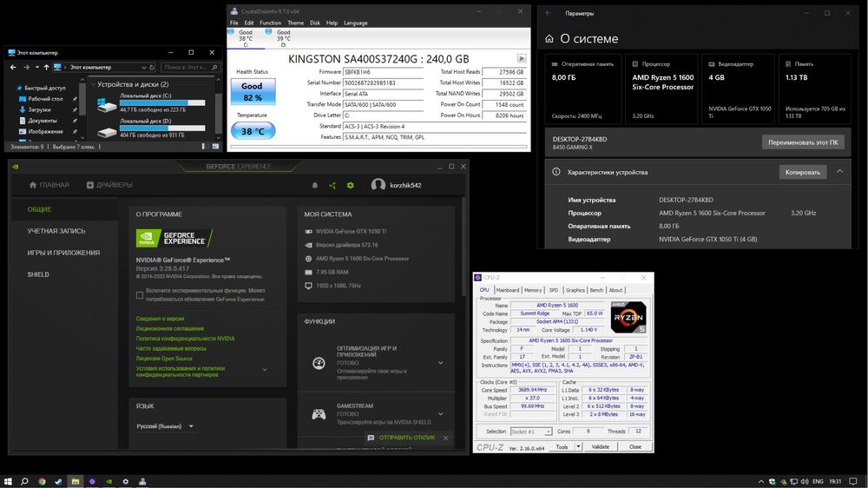The width and height of the screenshot is (868, 488).
Task: Open the Русский (Russian) language dropdown
Action: tap(164, 426)
